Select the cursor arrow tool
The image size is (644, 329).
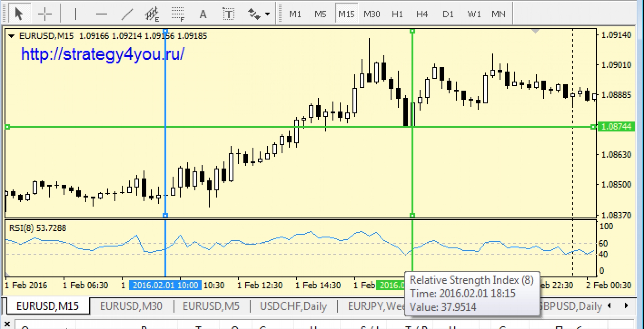point(19,14)
